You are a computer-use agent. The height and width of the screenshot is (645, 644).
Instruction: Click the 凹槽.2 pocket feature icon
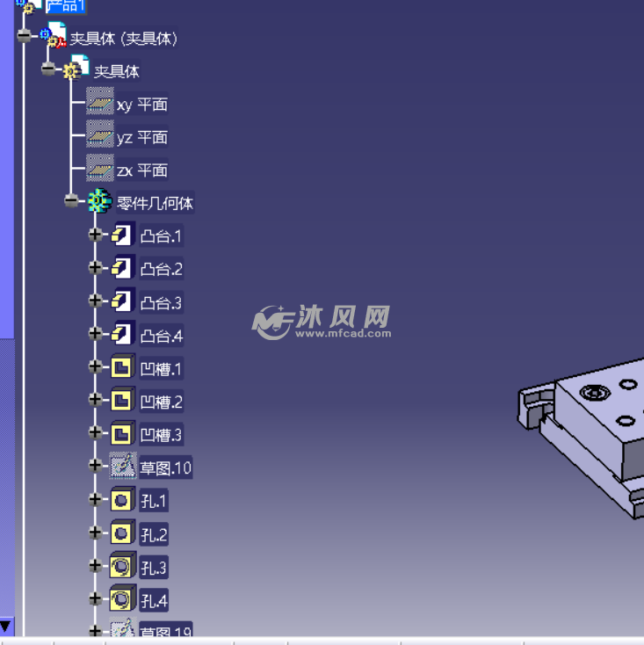click(x=122, y=400)
